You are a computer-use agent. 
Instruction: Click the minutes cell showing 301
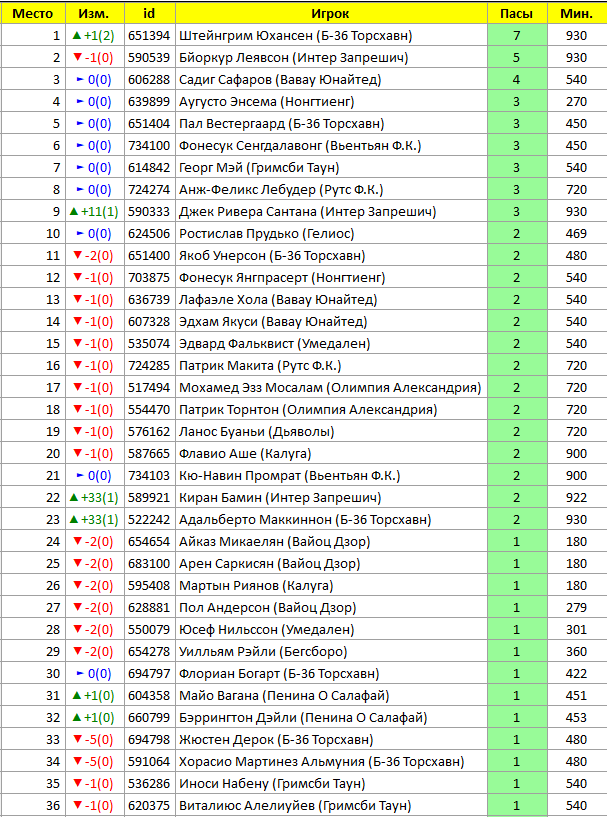(577, 629)
